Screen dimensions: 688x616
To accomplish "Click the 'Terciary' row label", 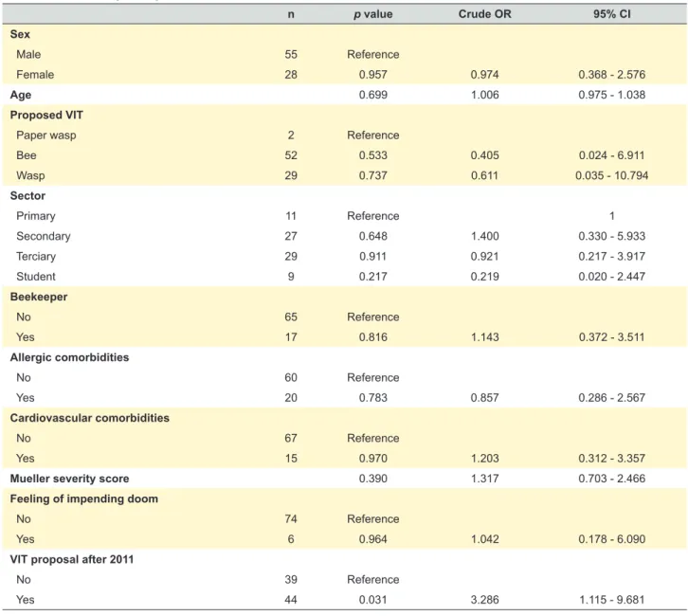I will [x=36, y=256].
